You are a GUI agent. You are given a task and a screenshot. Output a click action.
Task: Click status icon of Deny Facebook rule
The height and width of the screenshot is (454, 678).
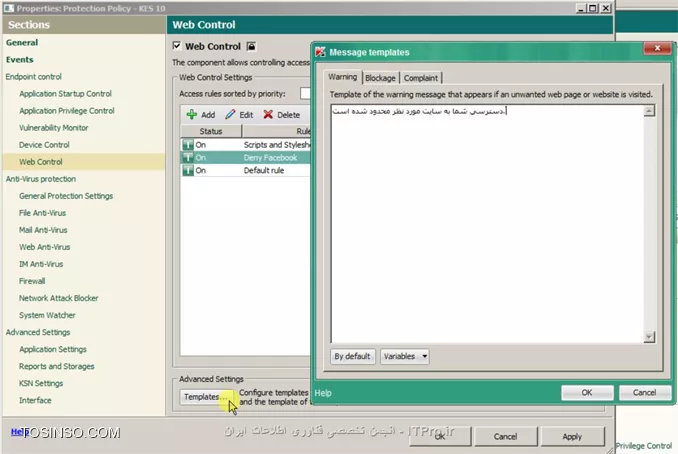[188, 158]
